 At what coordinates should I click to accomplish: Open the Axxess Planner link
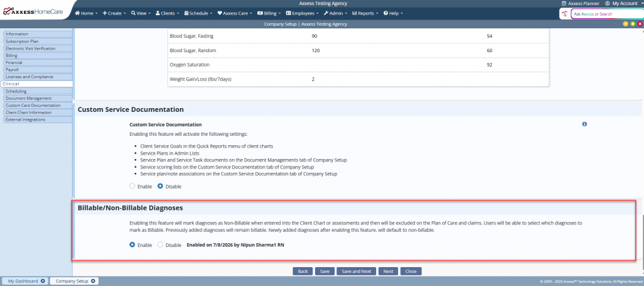[584, 3]
